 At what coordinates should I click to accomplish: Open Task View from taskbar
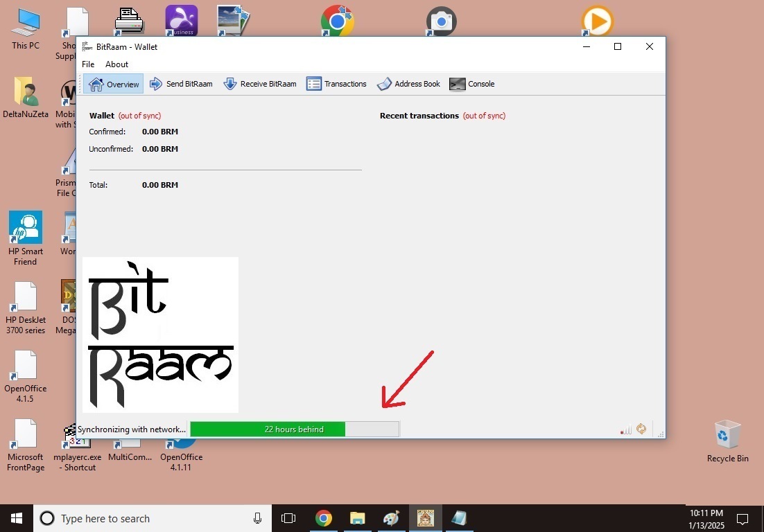(x=288, y=518)
